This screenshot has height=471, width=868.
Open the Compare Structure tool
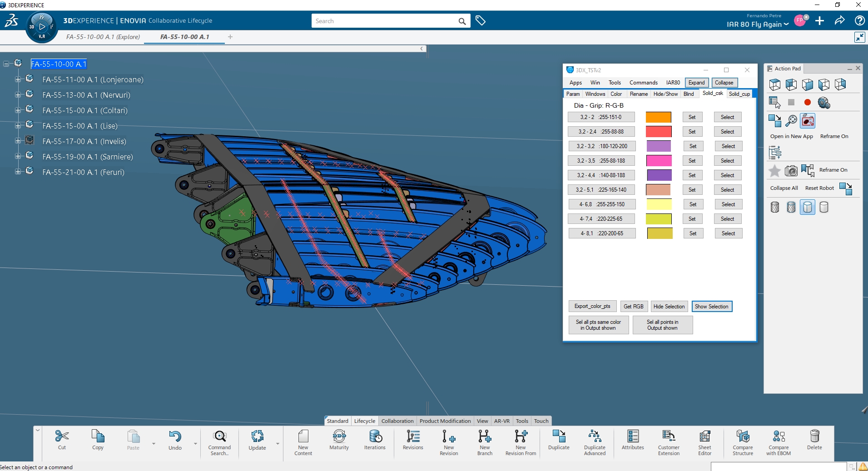pyautogui.click(x=743, y=436)
